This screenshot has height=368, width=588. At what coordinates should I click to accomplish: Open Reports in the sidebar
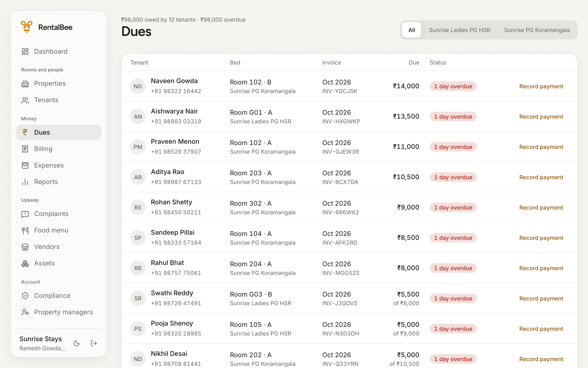59,182
